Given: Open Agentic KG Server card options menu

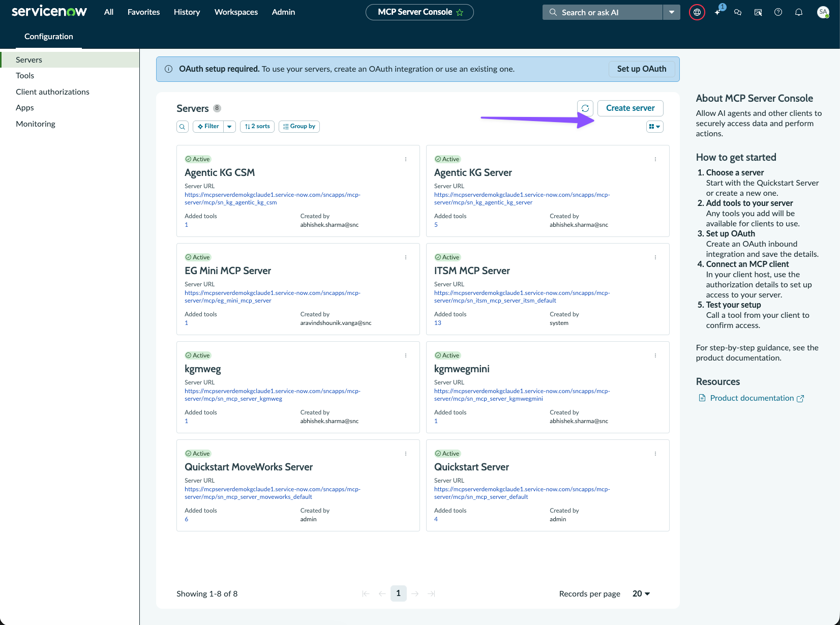Looking at the screenshot, I should pyautogui.click(x=655, y=159).
